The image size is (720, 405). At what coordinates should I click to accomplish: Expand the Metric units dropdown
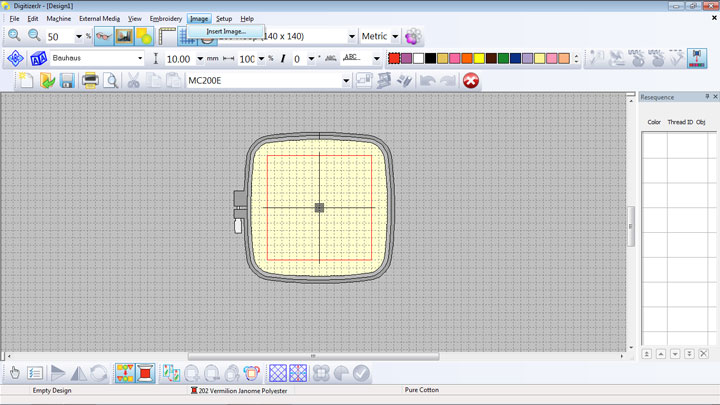click(395, 36)
